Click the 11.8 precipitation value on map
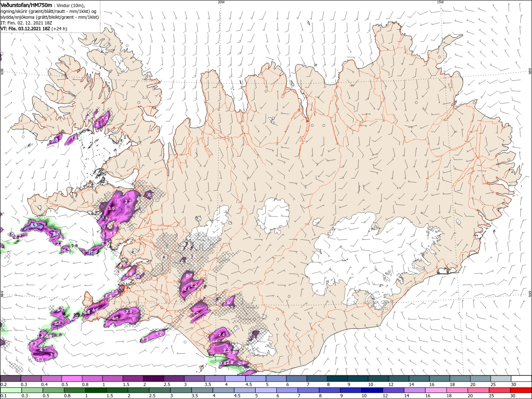This screenshot has height=399, width=532. pos(93,252)
